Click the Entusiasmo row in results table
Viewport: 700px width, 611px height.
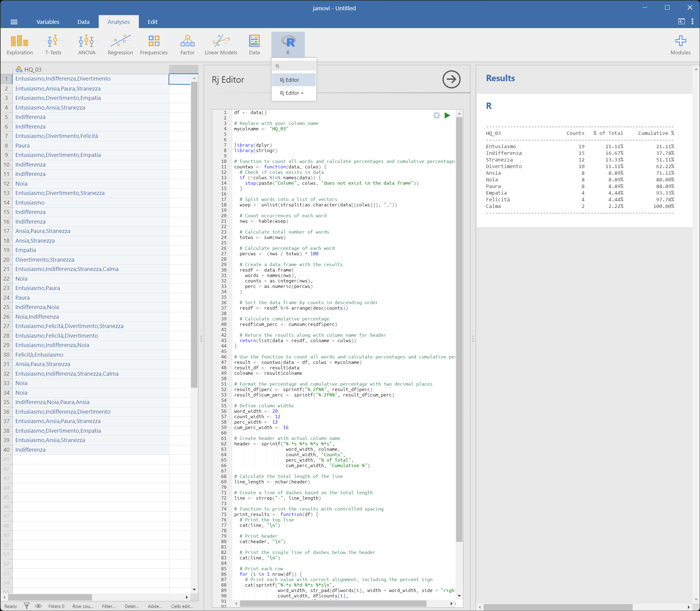tap(580, 147)
